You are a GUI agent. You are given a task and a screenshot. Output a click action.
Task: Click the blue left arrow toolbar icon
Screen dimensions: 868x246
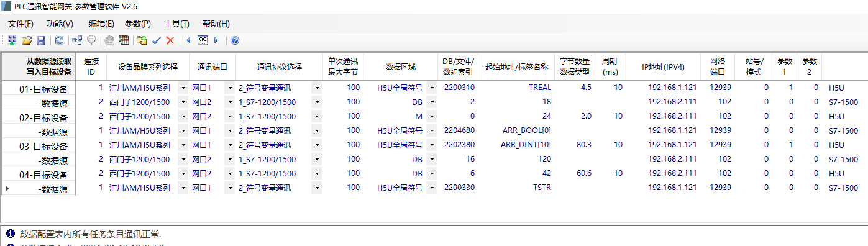click(188, 40)
